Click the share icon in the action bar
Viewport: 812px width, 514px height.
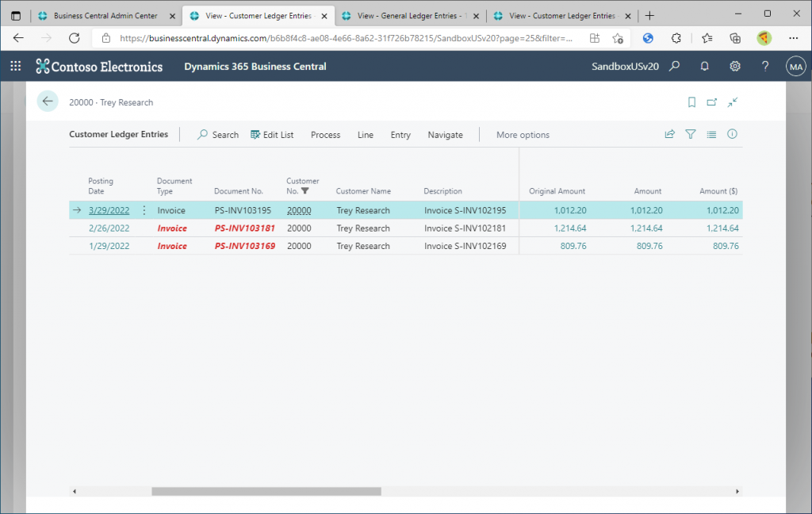coord(669,134)
